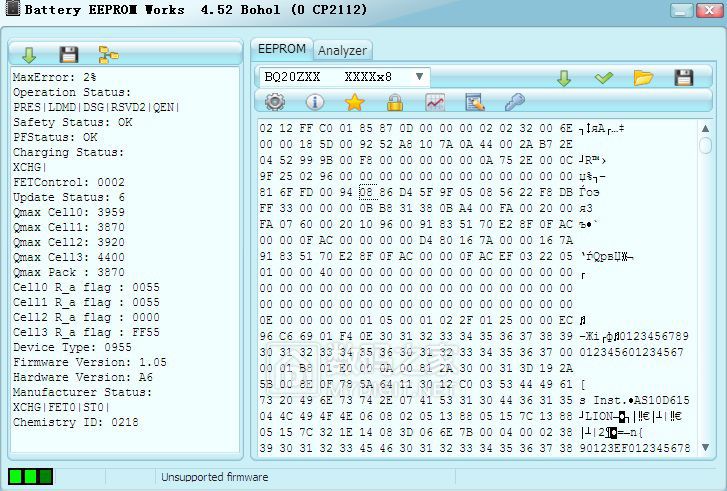The width and height of the screenshot is (727, 491).
Task: Select highlighted hex byte 08 after 94
Action: (366, 192)
